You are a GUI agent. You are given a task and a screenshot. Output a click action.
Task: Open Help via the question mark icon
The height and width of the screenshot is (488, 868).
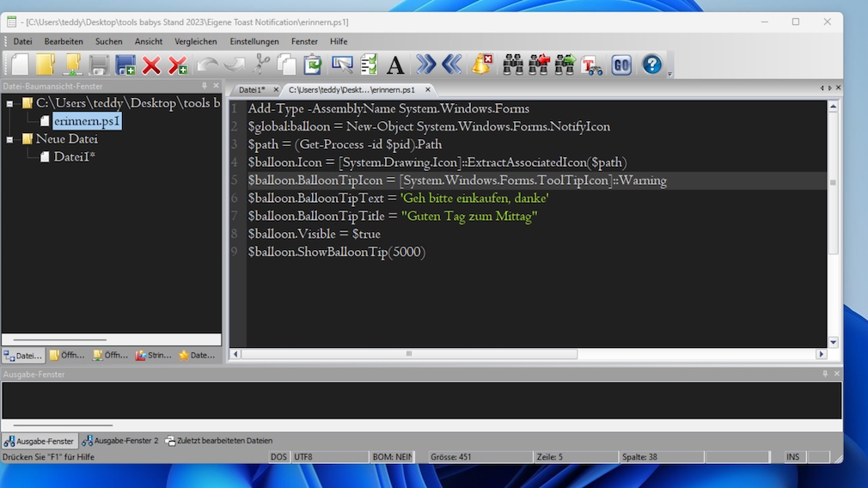point(652,64)
